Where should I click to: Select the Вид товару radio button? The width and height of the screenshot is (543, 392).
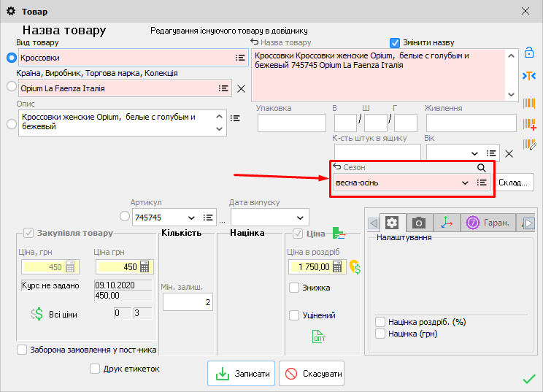click(11, 57)
